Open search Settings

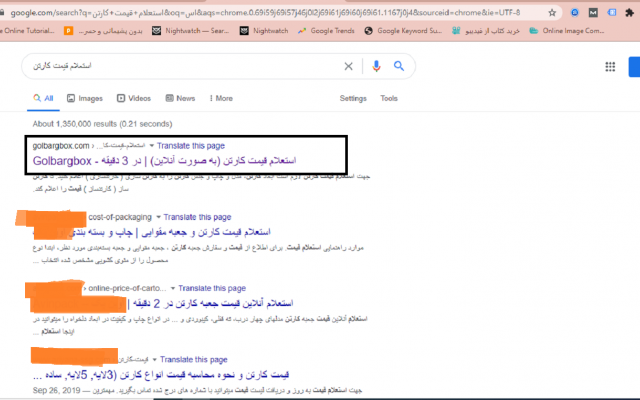point(353,98)
